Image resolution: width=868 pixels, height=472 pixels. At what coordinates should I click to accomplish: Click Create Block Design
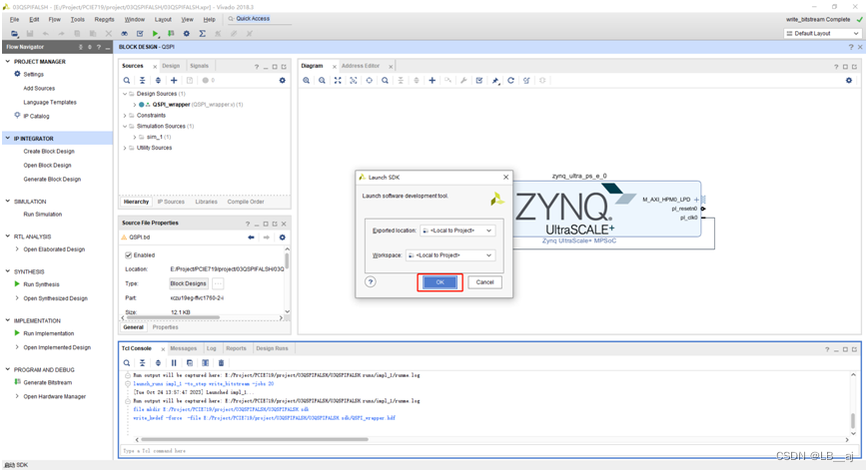49,151
